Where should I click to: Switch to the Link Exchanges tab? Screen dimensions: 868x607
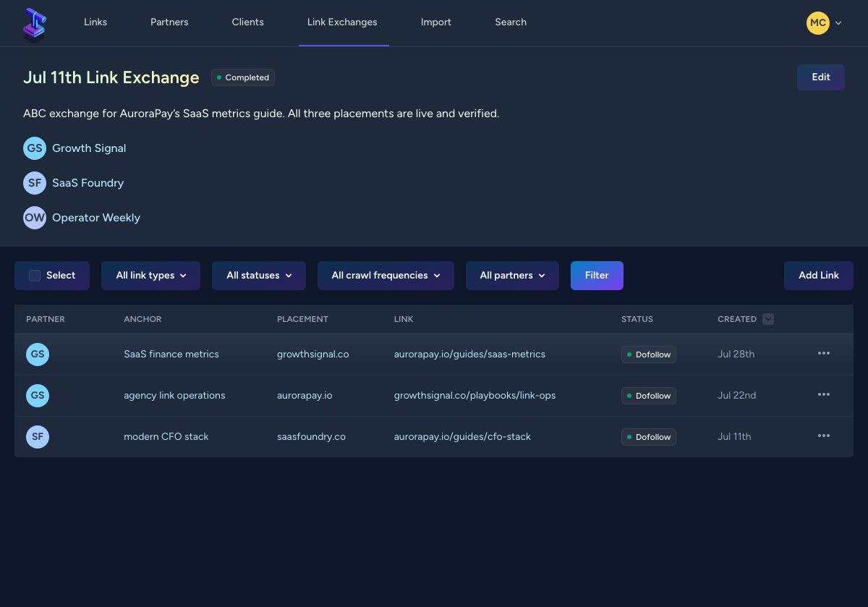(x=342, y=22)
